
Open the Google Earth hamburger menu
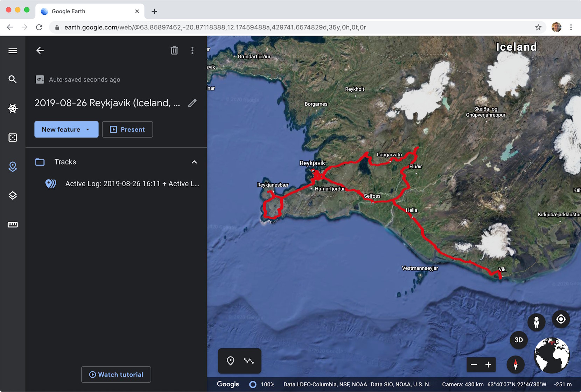coord(13,50)
